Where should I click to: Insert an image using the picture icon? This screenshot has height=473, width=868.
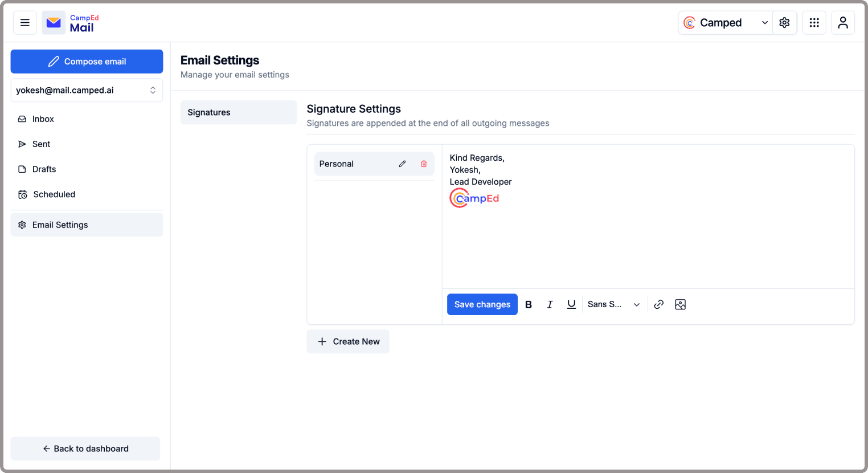coord(680,304)
